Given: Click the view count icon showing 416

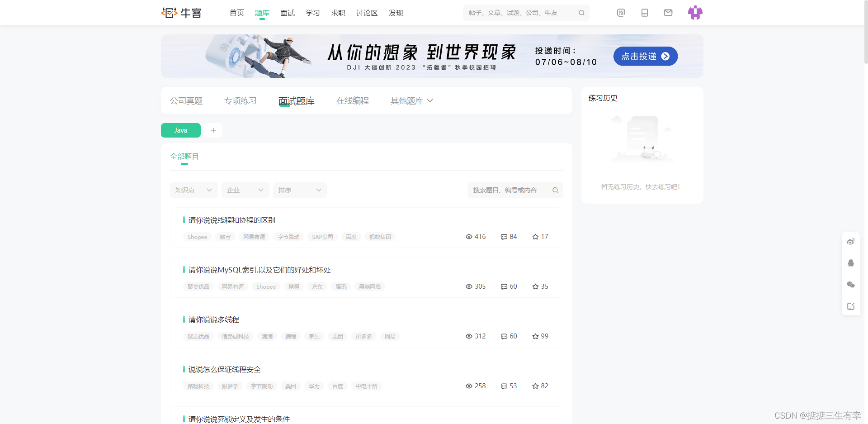Looking at the screenshot, I should (469, 237).
